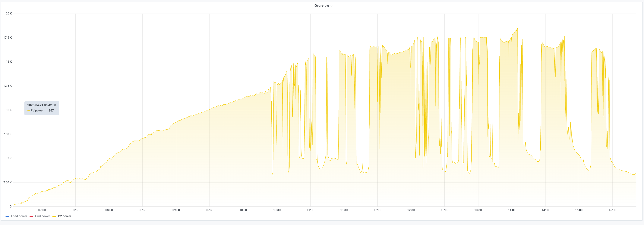The width and height of the screenshot is (644, 225).
Task: Click the red Grid power color swatch
Action: coord(31,216)
